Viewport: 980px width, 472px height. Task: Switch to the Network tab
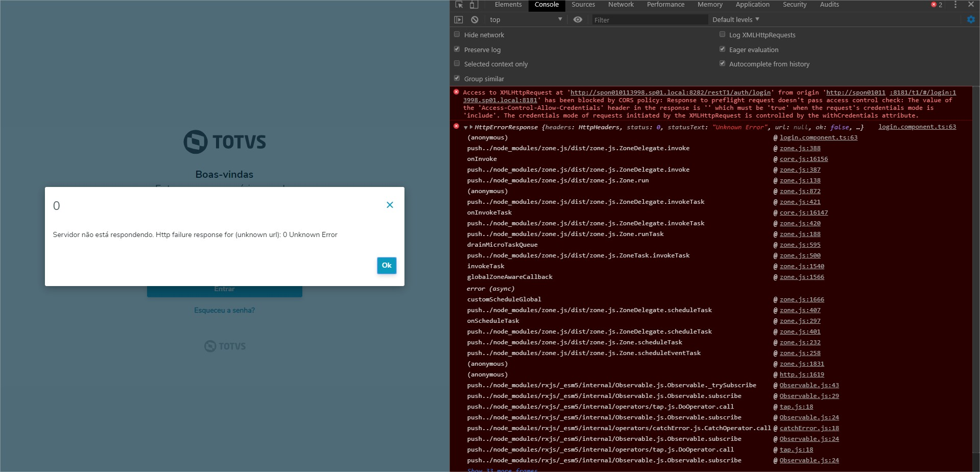[x=621, y=5]
